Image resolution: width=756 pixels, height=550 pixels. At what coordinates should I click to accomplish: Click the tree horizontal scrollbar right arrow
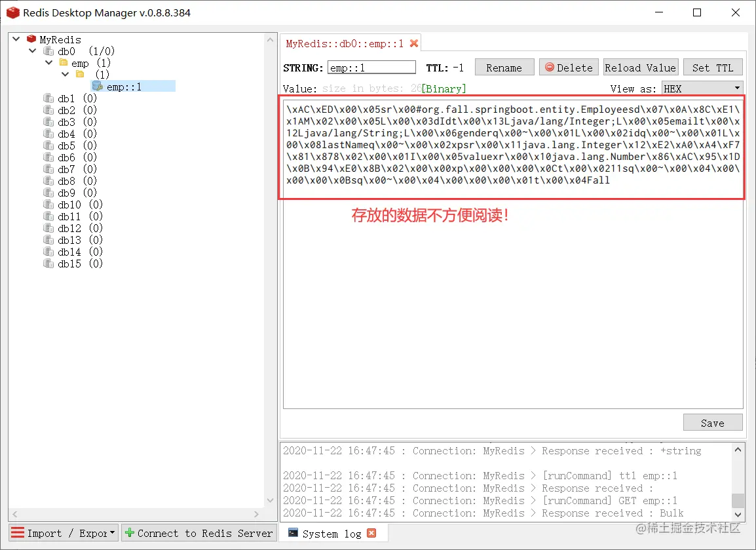coord(256,515)
